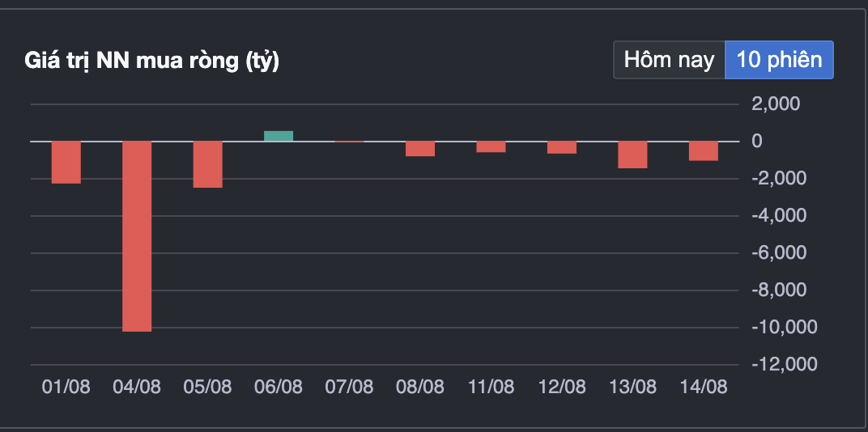The width and height of the screenshot is (868, 432).
Task: Click the red bar for 14/08
Action: [704, 150]
